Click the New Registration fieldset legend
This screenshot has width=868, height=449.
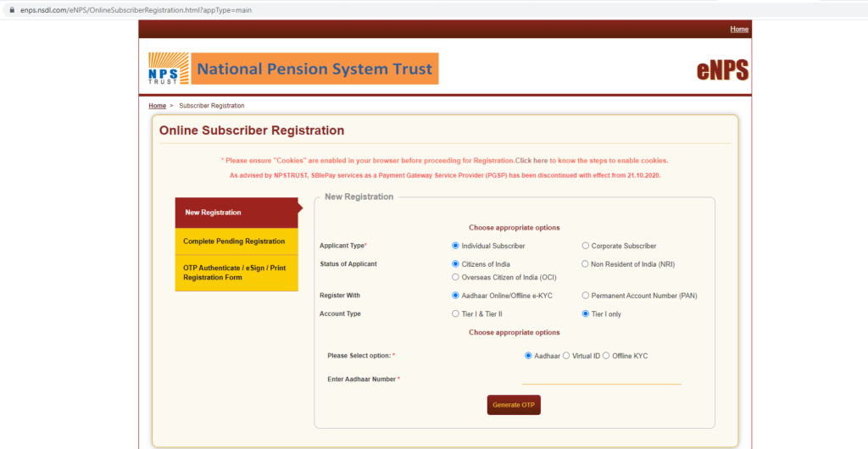click(359, 197)
